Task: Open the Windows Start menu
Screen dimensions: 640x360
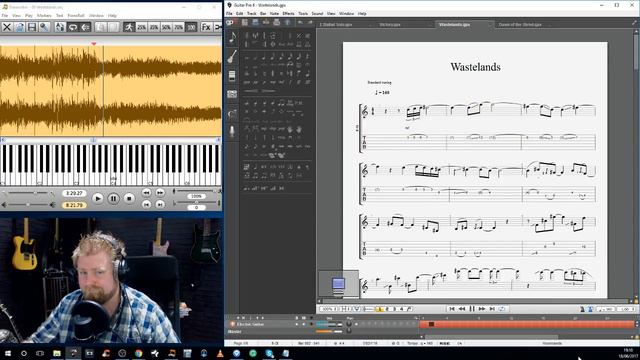Action: pyautogui.click(x=7, y=353)
